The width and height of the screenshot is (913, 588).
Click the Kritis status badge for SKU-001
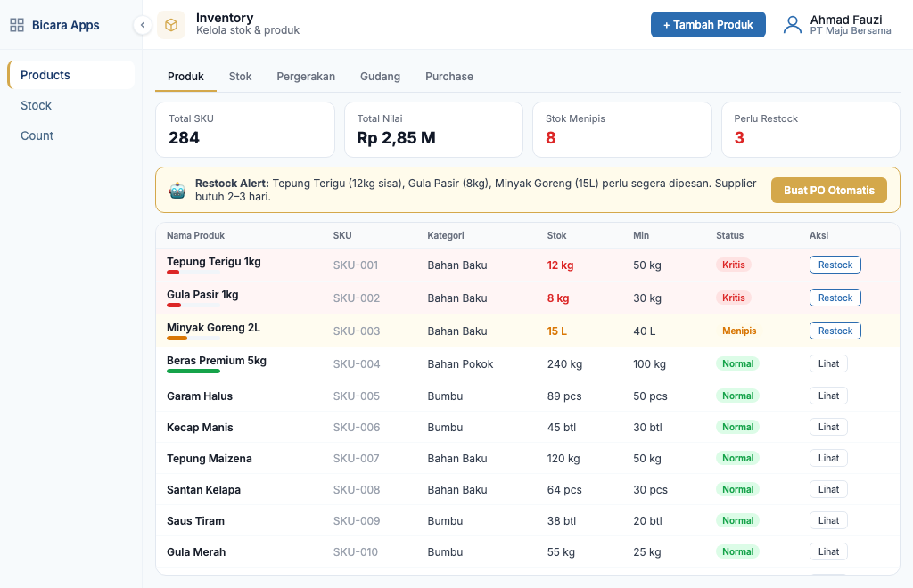click(x=733, y=265)
